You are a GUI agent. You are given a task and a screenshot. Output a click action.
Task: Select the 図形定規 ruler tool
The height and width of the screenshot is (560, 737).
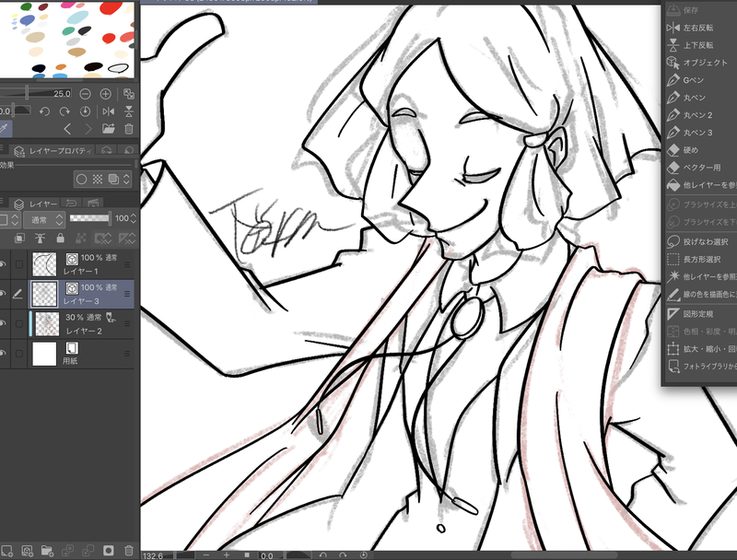[700, 314]
